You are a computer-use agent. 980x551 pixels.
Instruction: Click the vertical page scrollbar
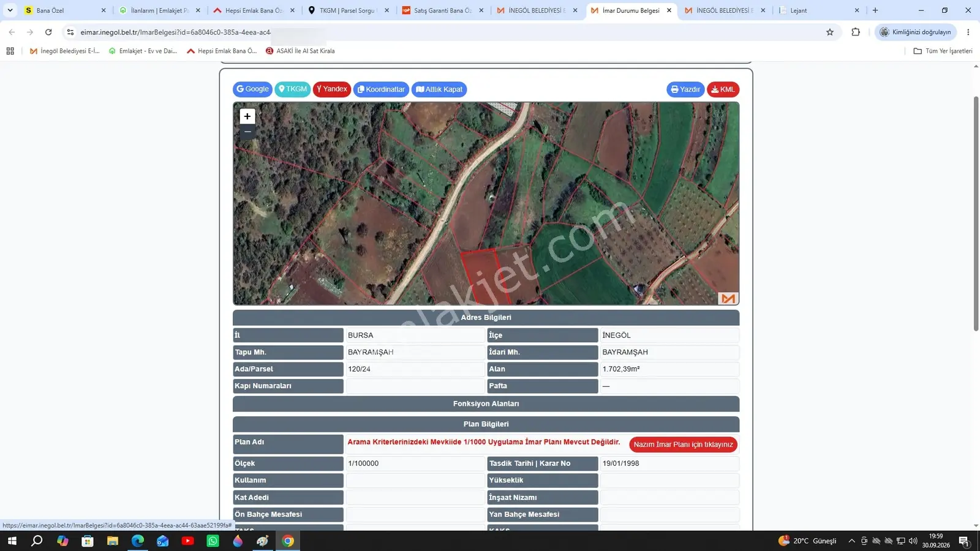[x=976, y=214]
